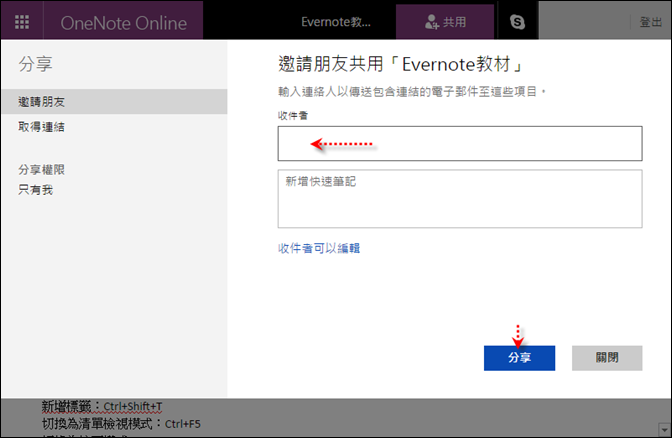Screen dimensions: 672x438
Task: Click the 關閉 button
Action: 607,358
